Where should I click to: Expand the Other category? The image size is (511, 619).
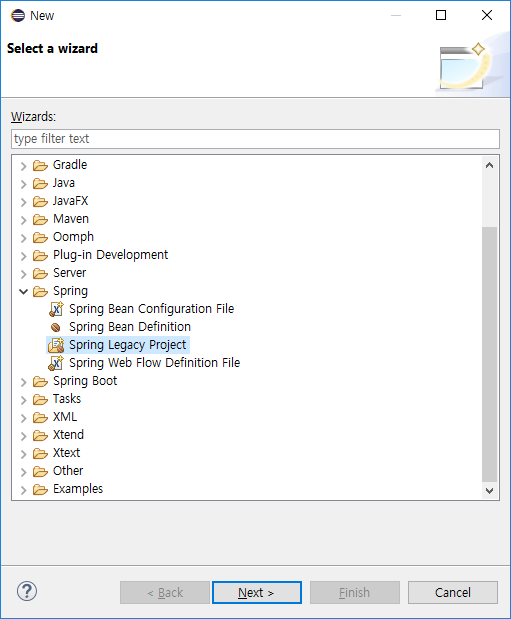(x=24, y=472)
